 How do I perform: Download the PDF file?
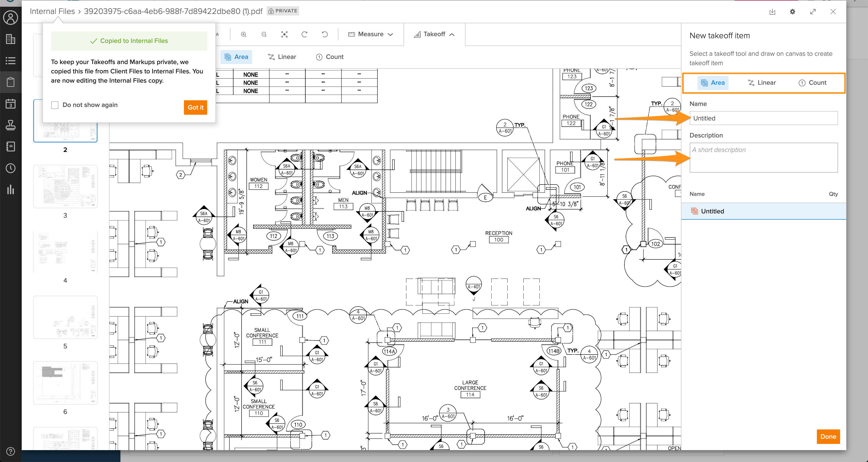(772, 12)
